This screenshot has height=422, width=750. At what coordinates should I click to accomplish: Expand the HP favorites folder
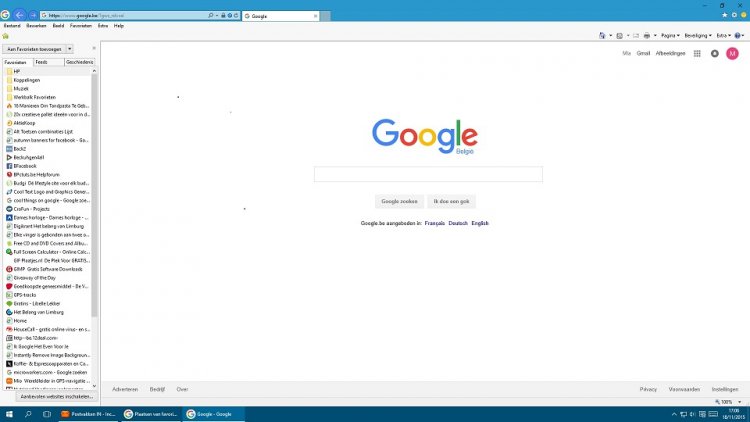(x=17, y=71)
